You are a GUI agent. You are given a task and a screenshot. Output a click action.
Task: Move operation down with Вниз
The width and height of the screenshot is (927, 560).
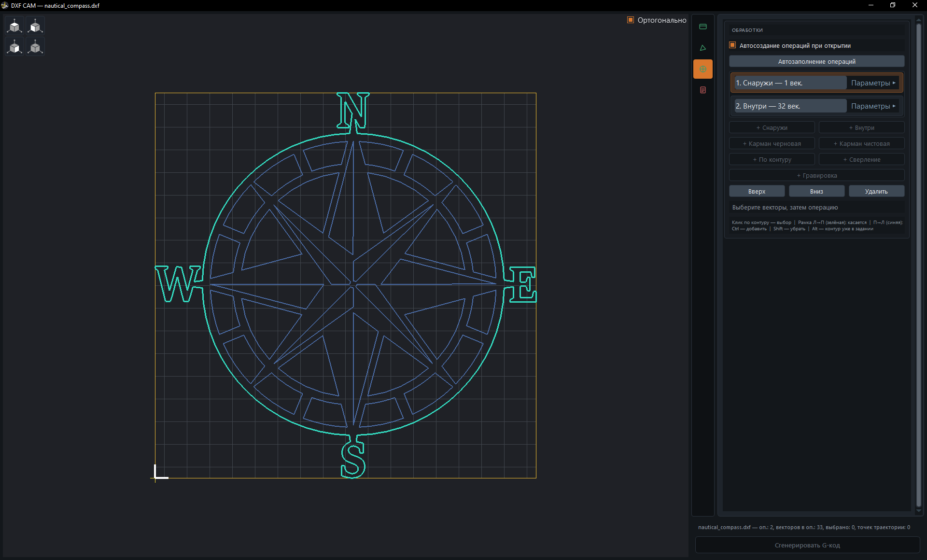tap(816, 191)
